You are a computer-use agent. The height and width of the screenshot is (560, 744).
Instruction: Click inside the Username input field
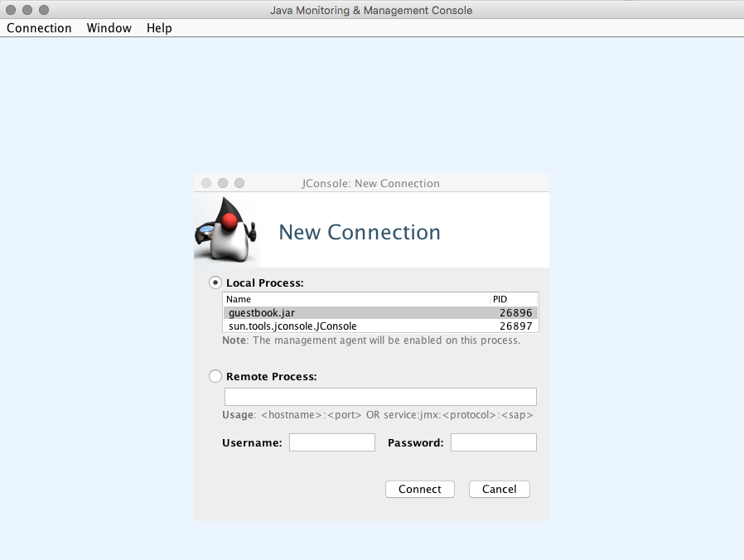pyautogui.click(x=331, y=442)
